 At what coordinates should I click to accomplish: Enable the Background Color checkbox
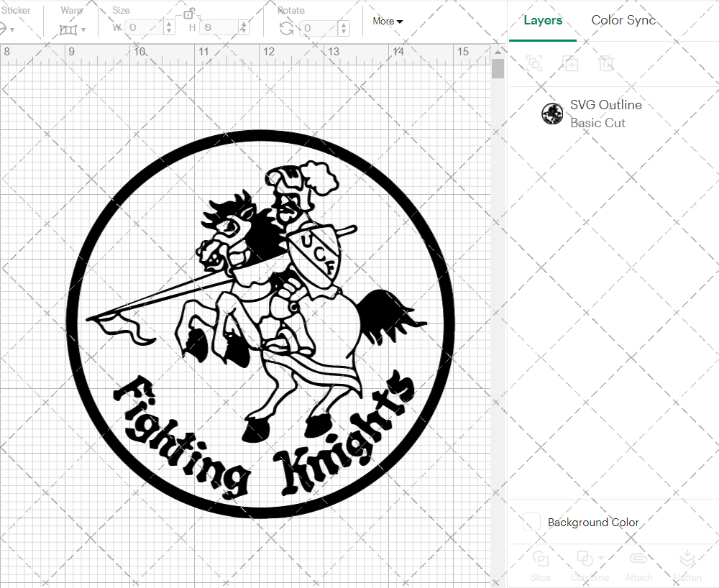pos(531,522)
